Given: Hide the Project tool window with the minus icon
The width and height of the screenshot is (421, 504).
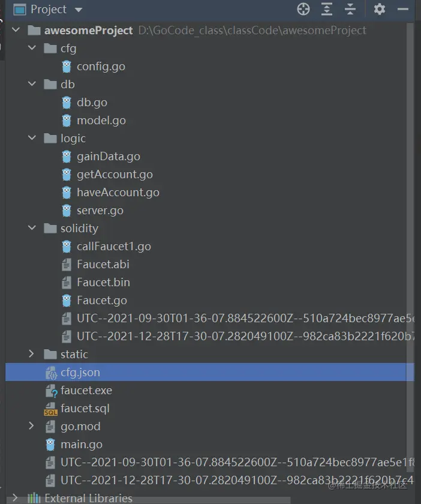Looking at the screenshot, I should [x=402, y=9].
